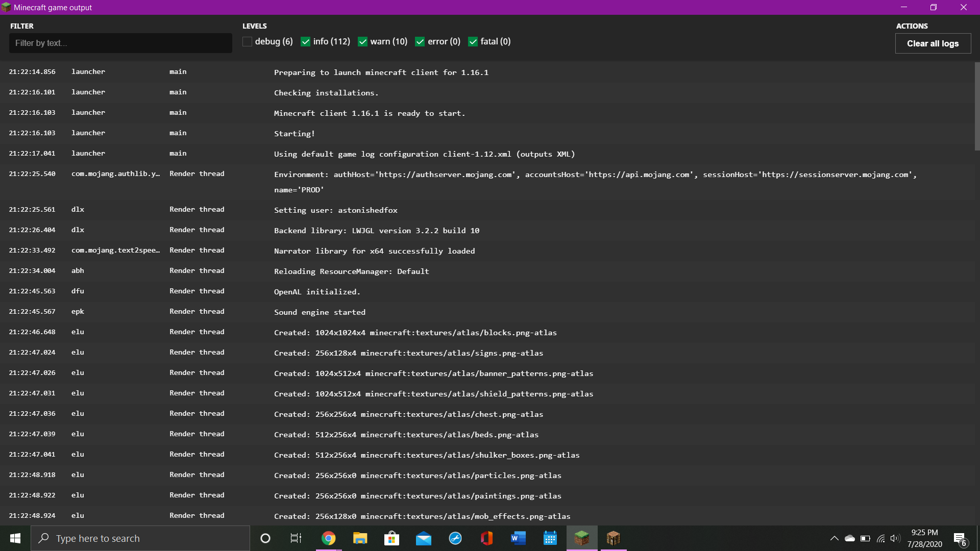Switch to Minecraft grass block taskbar icon

click(x=581, y=538)
